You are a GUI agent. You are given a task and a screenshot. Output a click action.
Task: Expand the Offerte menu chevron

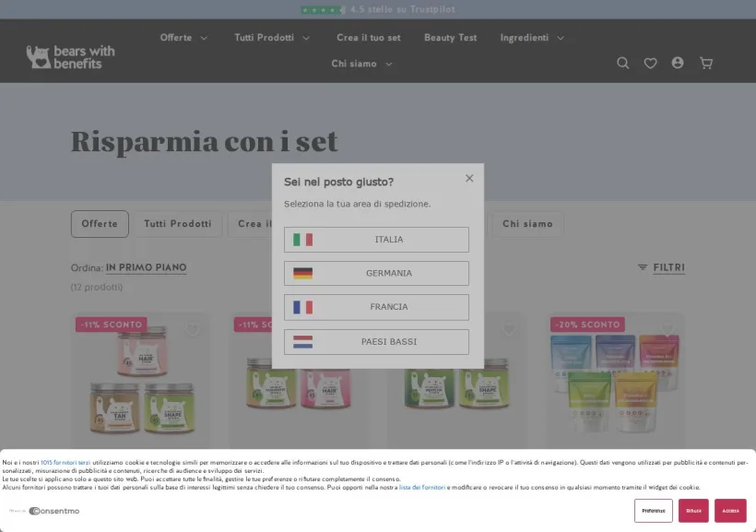point(204,38)
